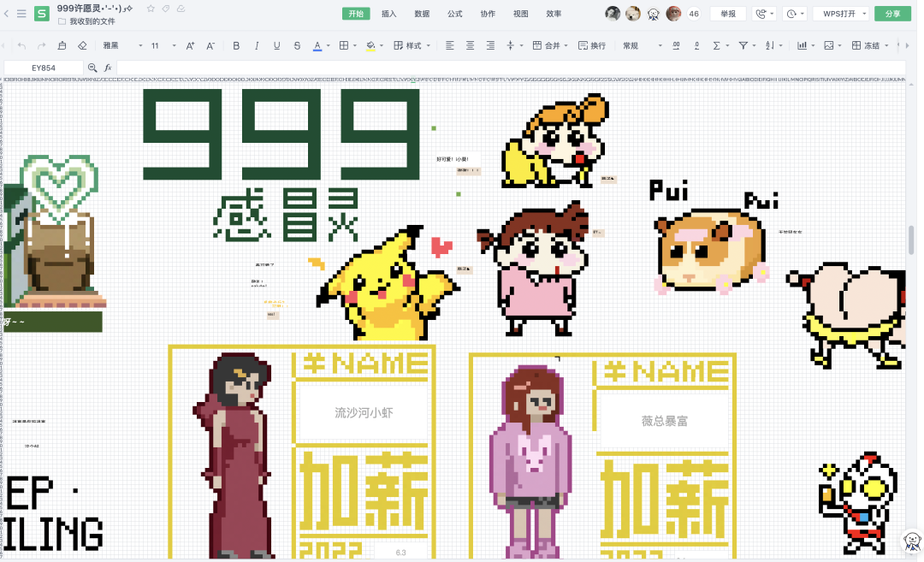Click the cell name box EY854
The image size is (924, 562).
click(x=44, y=68)
